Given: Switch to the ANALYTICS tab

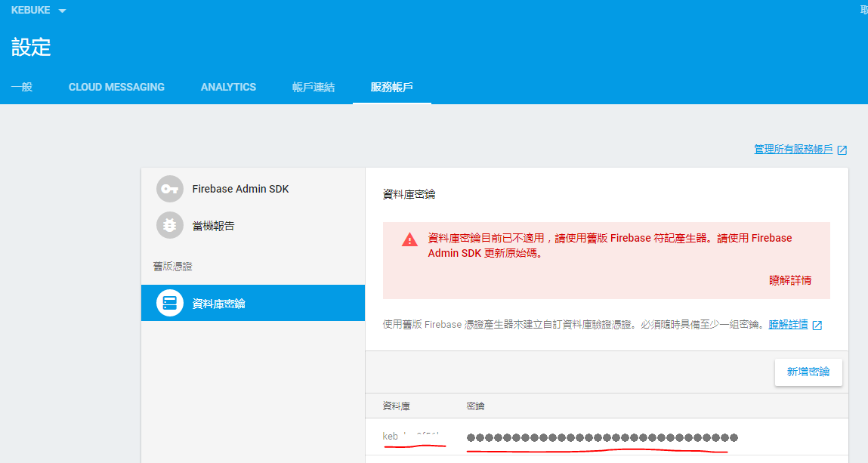Looking at the screenshot, I should point(228,87).
